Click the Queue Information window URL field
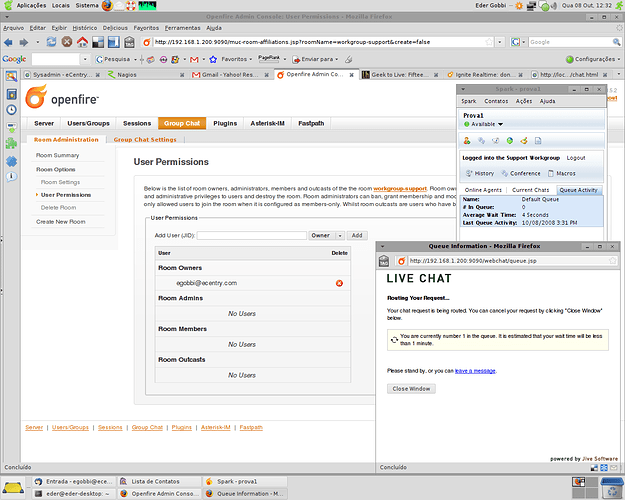 click(509, 261)
